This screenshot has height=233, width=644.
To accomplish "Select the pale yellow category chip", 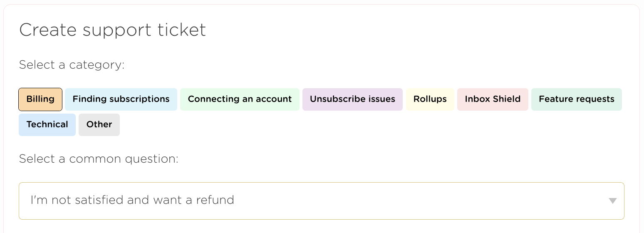I will pyautogui.click(x=430, y=99).
